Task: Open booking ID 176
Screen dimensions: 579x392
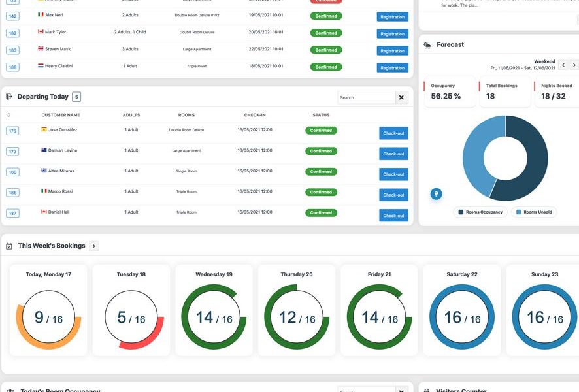Action: (x=12, y=131)
